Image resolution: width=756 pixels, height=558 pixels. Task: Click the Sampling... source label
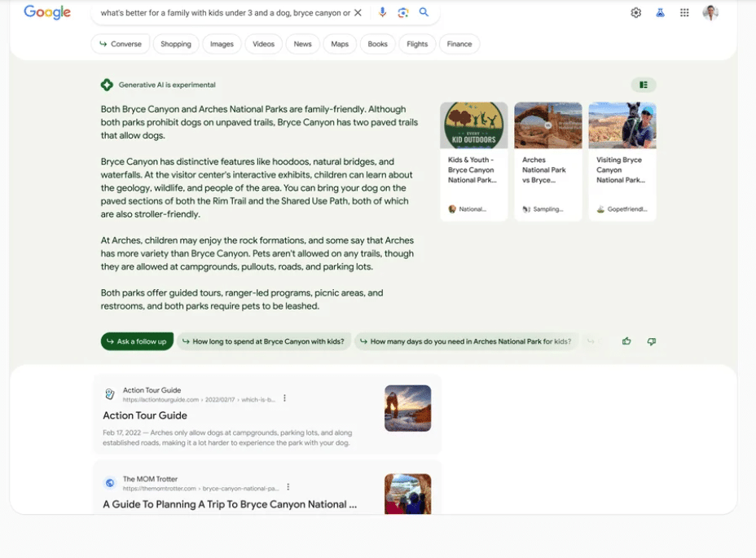point(548,209)
